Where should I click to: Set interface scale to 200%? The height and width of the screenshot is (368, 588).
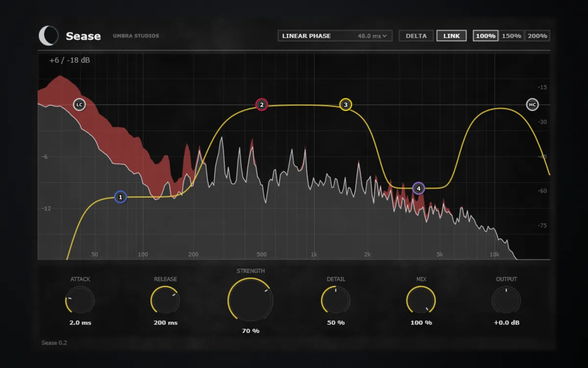538,36
